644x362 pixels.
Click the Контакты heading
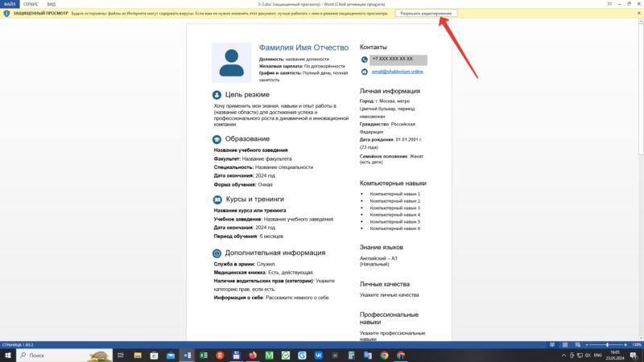click(x=374, y=47)
